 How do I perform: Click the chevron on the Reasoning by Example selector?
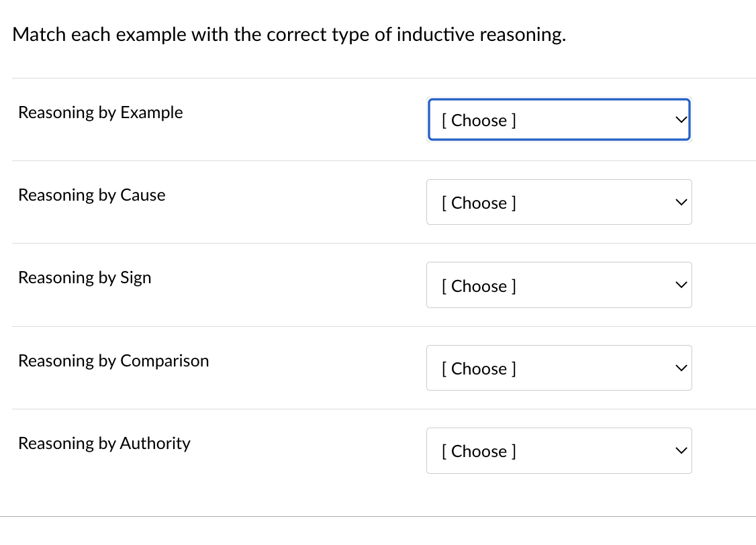pyautogui.click(x=680, y=119)
